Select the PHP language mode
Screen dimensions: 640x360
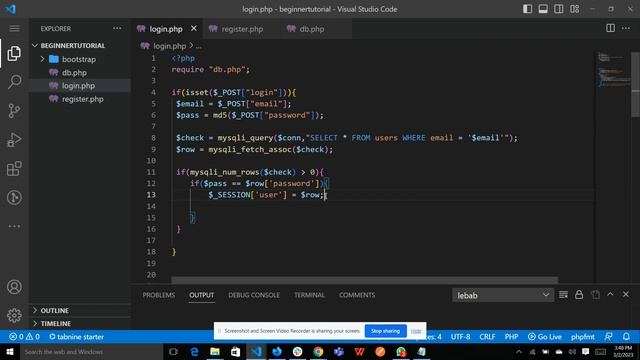coord(511,337)
